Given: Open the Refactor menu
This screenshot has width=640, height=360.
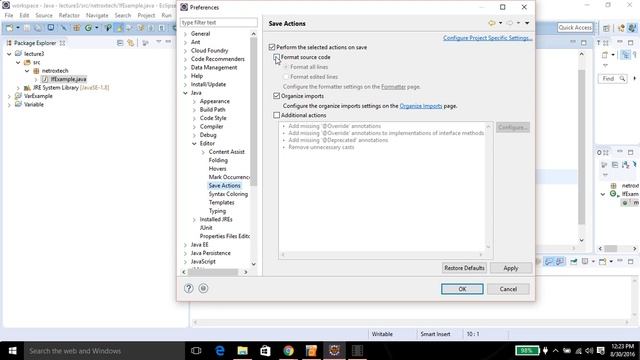Looking at the screenshot, I should [69, 16].
